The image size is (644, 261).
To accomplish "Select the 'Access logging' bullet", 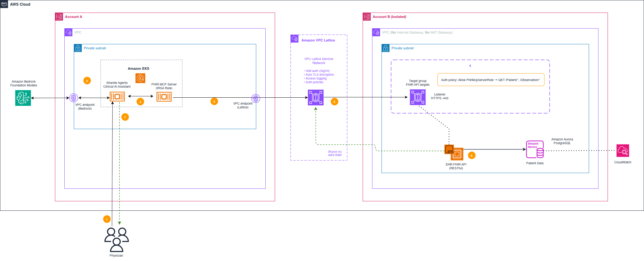I will [x=315, y=79].
